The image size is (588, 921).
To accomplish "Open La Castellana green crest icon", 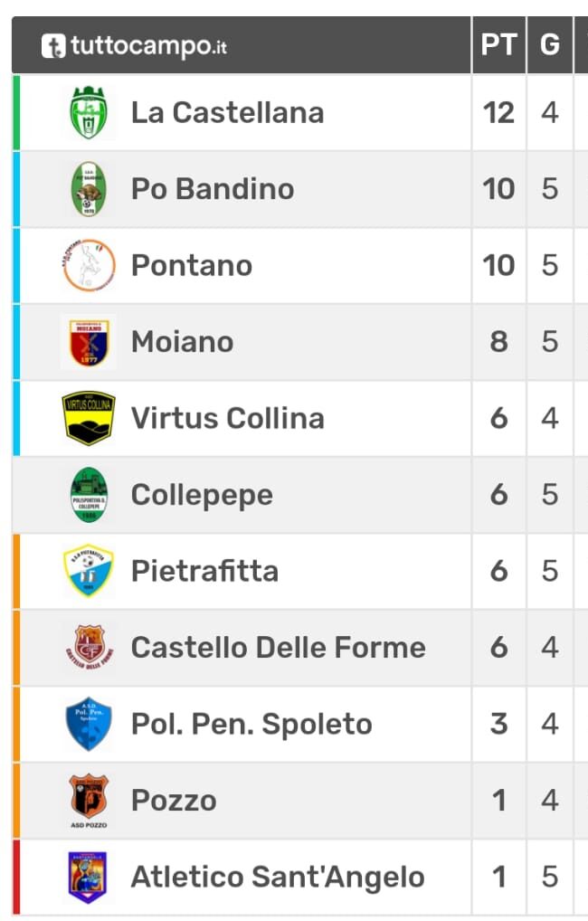I will 89,112.
